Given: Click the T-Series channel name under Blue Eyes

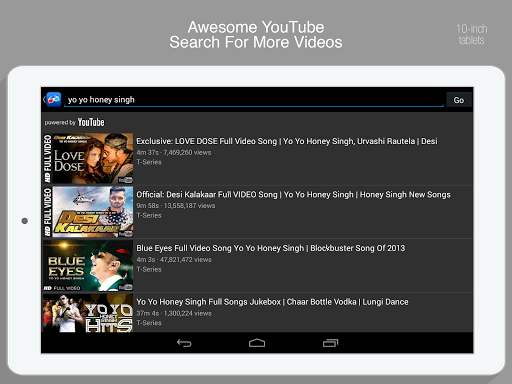Looking at the screenshot, I should pyautogui.click(x=149, y=269).
